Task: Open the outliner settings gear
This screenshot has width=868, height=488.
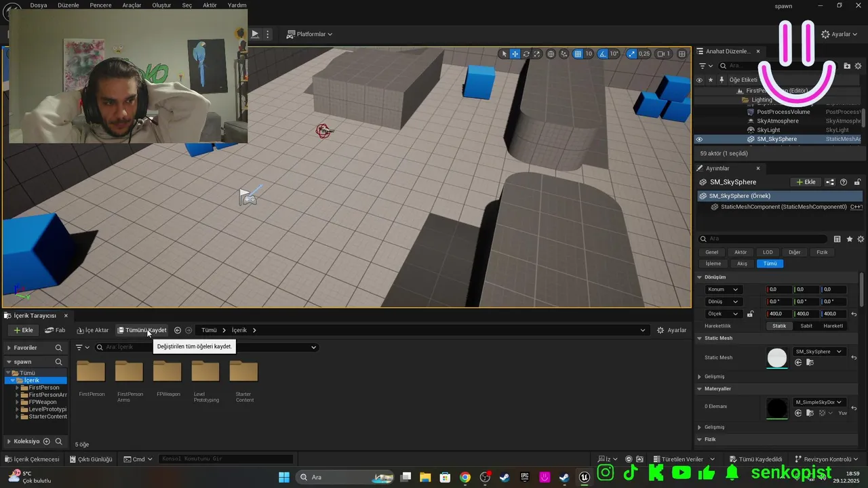Action: point(859,66)
